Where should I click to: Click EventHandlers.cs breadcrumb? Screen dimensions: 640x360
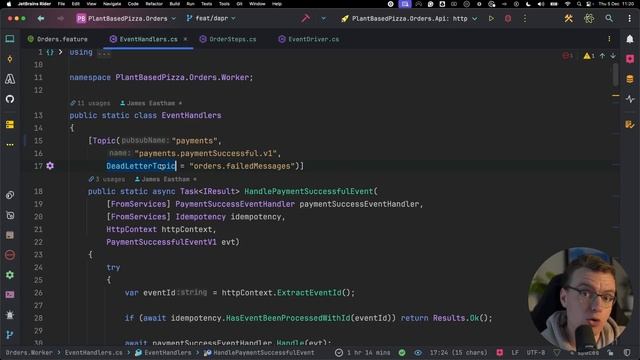[93, 352]
